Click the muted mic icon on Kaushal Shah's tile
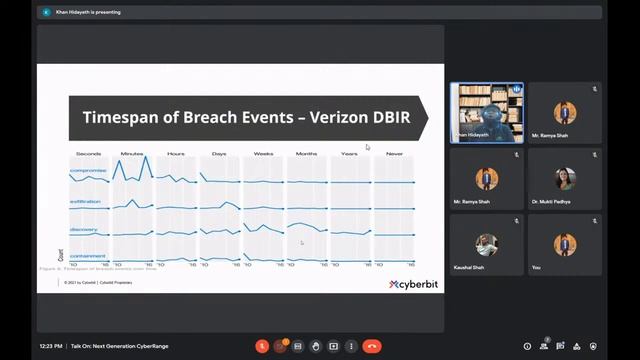 [x=517, y=221]
